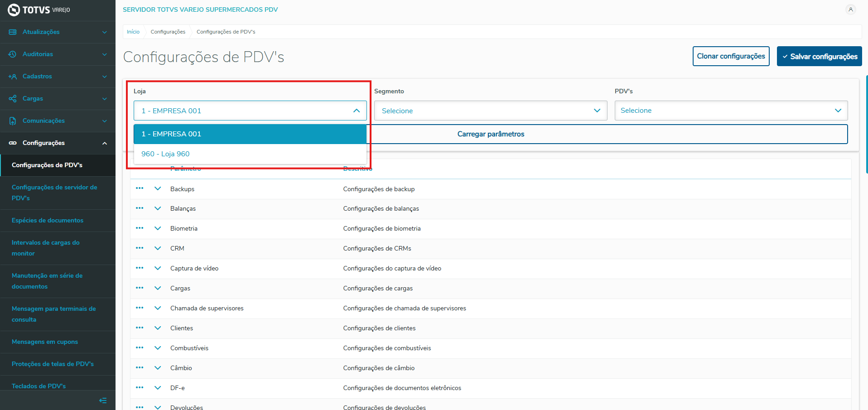Expand the Captura de vídeo row

[x=158, y=268]
